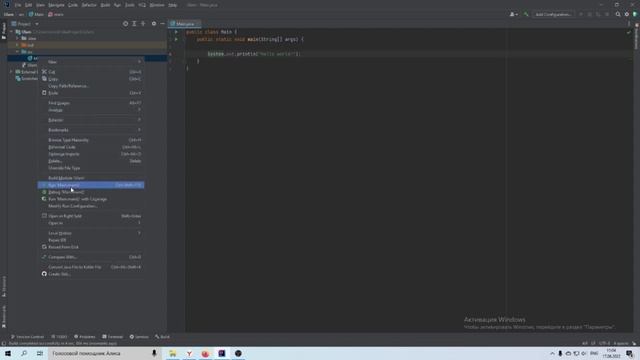Choose Create Gist entry
Screen dimensions: 640x360
tap(91, 274)
